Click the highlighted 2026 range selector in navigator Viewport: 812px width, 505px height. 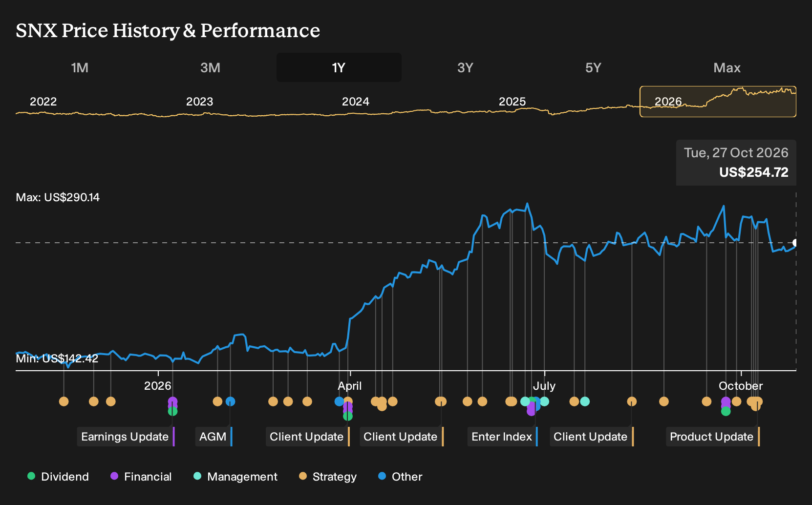tap(718, 102)
